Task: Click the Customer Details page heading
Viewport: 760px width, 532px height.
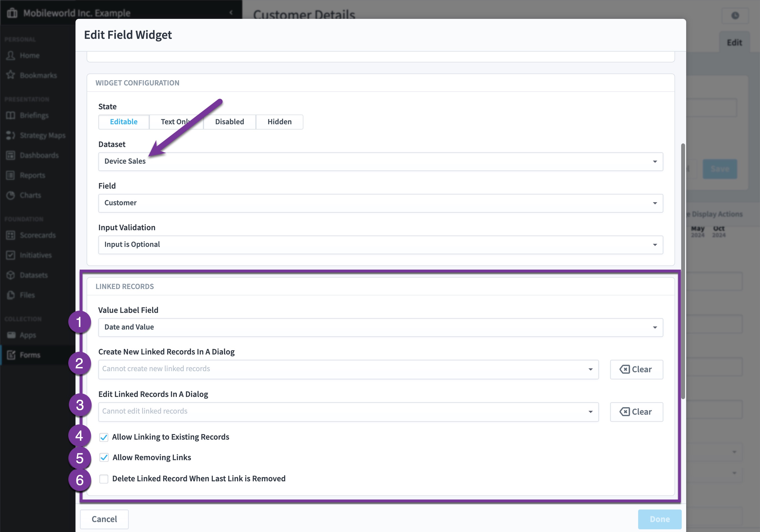Action: point(304,14)
